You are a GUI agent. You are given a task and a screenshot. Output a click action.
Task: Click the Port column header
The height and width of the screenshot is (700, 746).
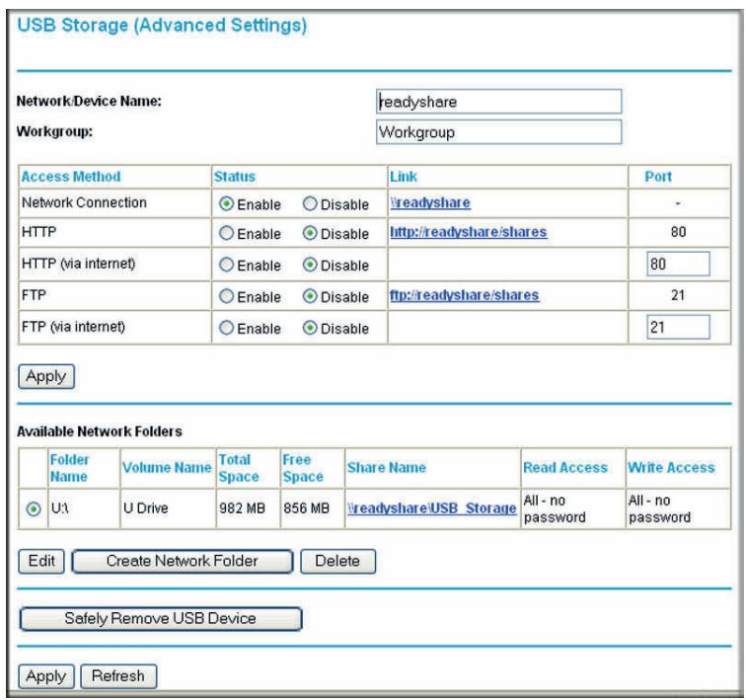(x=658, y=177)
